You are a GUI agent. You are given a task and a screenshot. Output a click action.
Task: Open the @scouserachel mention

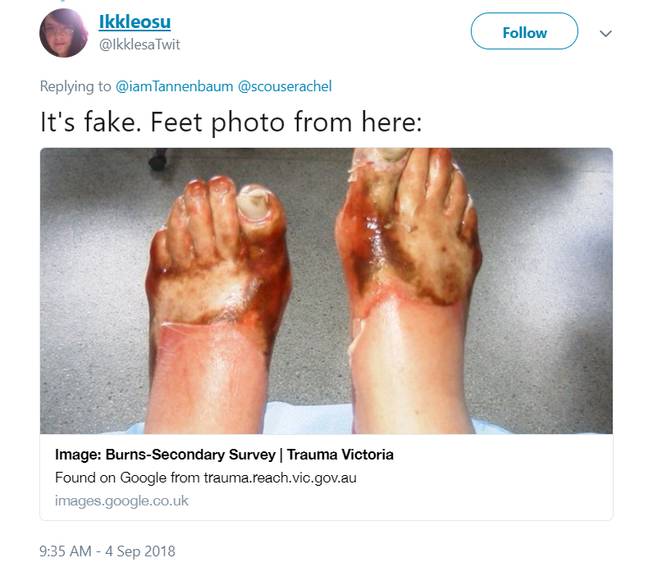click(285, 86)
